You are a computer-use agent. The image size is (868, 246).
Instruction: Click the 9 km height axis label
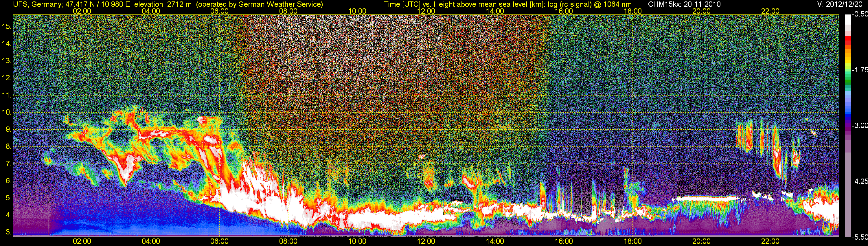point(8,129)
